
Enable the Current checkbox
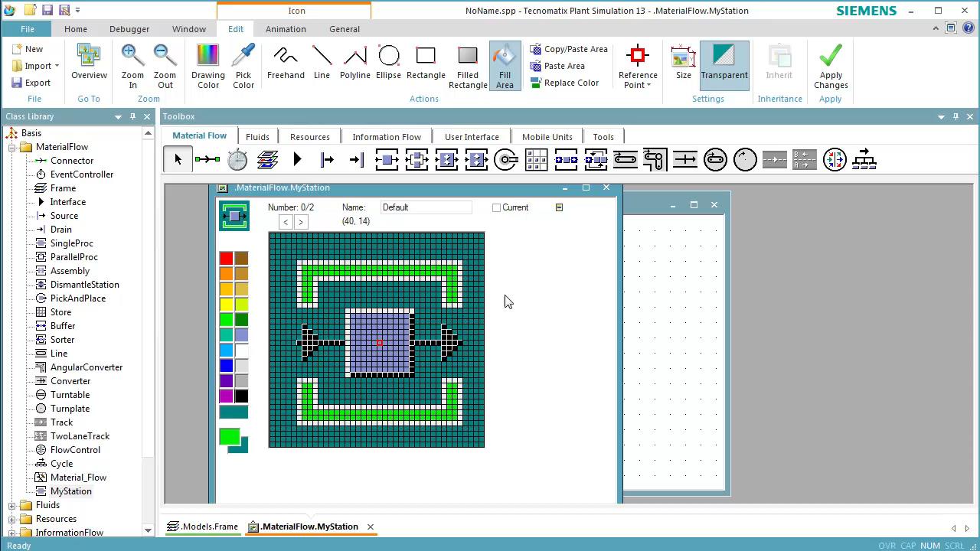[496, 207]
